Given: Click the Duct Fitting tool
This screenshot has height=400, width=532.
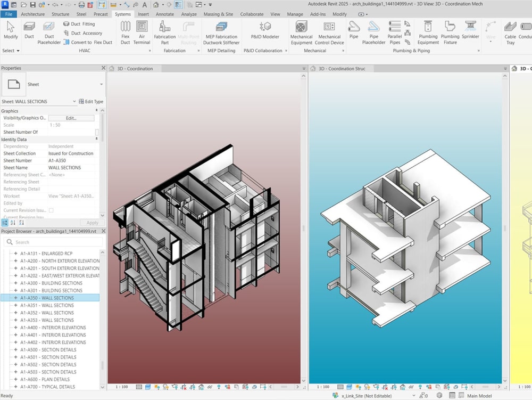Looking at the screenshot, I should click(x=79, y=24).
